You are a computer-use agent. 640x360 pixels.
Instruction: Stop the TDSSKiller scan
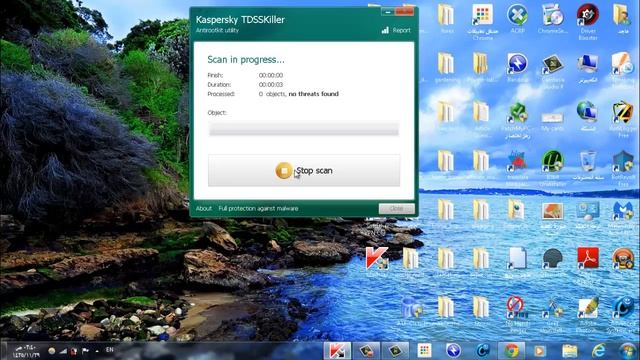pyautogui.click(x=304, y=171)
